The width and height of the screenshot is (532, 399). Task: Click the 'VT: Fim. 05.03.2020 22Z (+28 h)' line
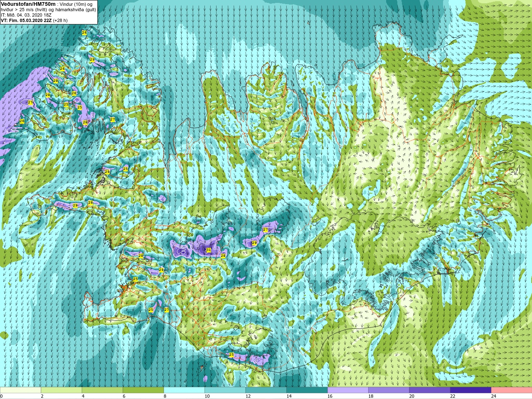[x=34, y=20]
